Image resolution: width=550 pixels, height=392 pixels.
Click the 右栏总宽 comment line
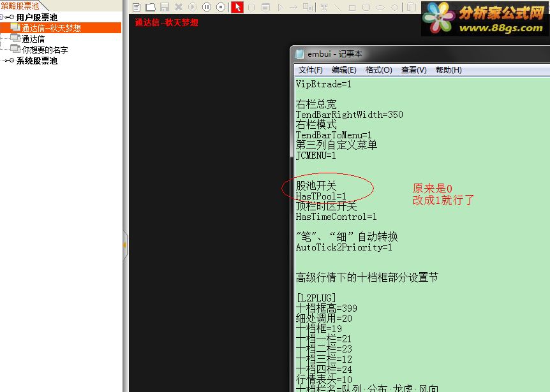click(x=316, y=104)
